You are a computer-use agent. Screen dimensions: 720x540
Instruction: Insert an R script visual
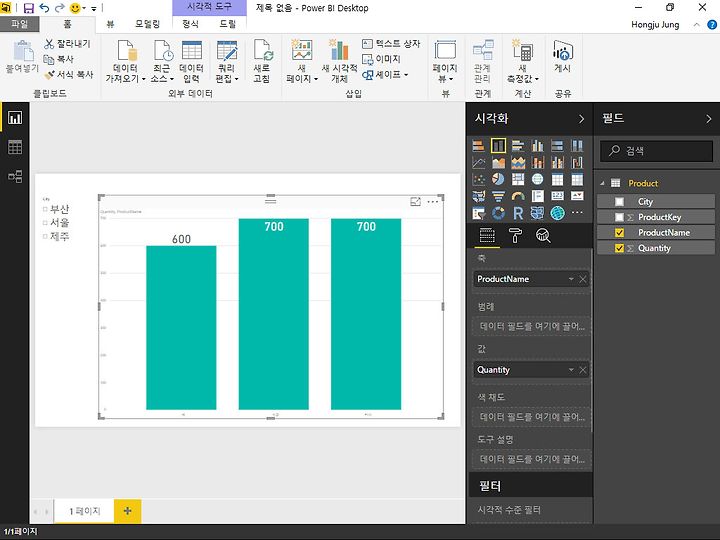coord(518,213)
